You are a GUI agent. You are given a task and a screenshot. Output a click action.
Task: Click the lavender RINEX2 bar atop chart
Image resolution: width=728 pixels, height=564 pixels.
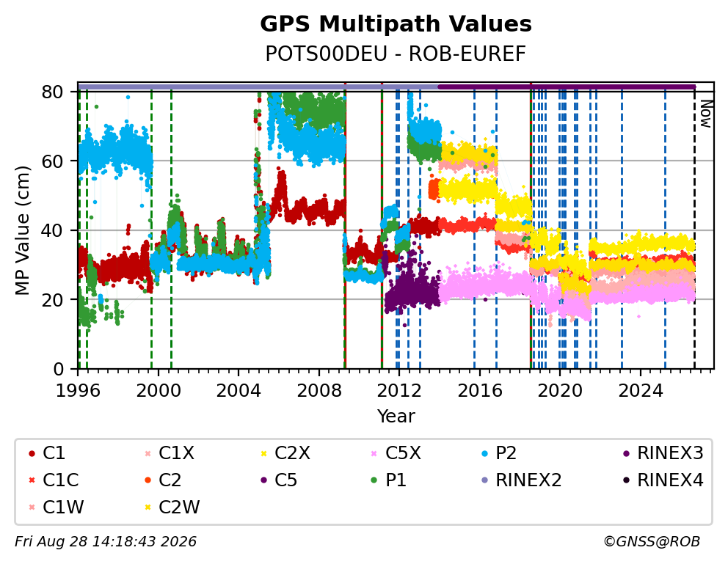pyautogui.click(x=258, y=87)
